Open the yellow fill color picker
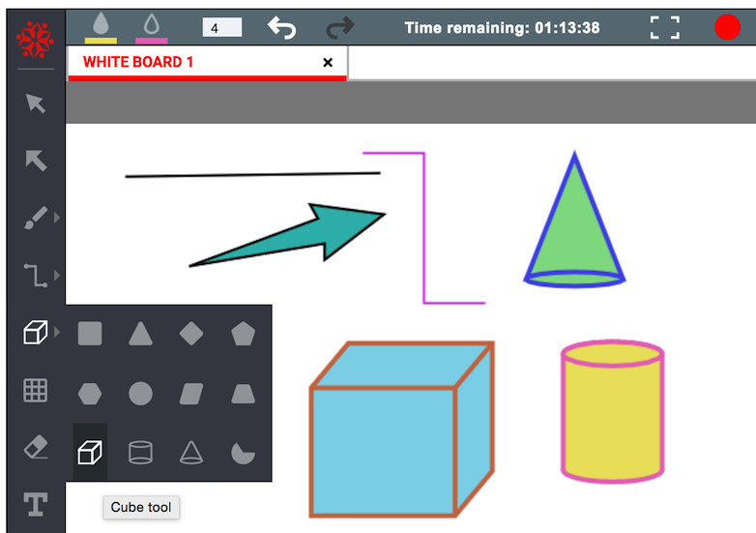756x533 pixels. tap(101, 28)
